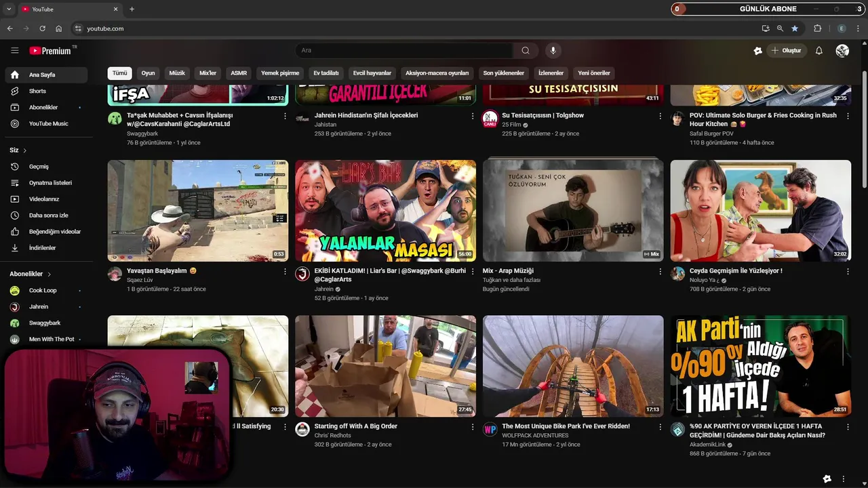Open Videolarınız in sidebar
This screenshot has height=488, width=868.
(46, 199)
